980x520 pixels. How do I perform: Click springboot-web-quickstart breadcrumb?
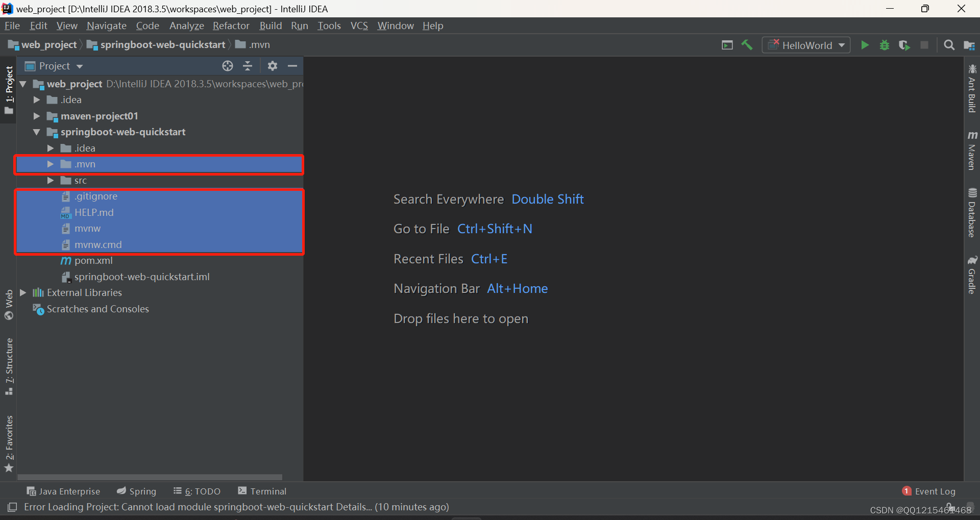pos(156,45)
